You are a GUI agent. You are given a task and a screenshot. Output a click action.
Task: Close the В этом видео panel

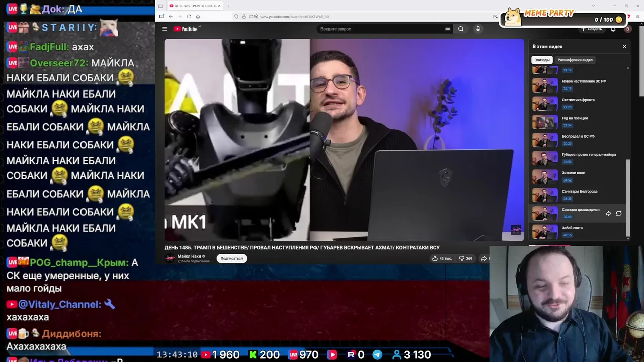coord(624,46)
